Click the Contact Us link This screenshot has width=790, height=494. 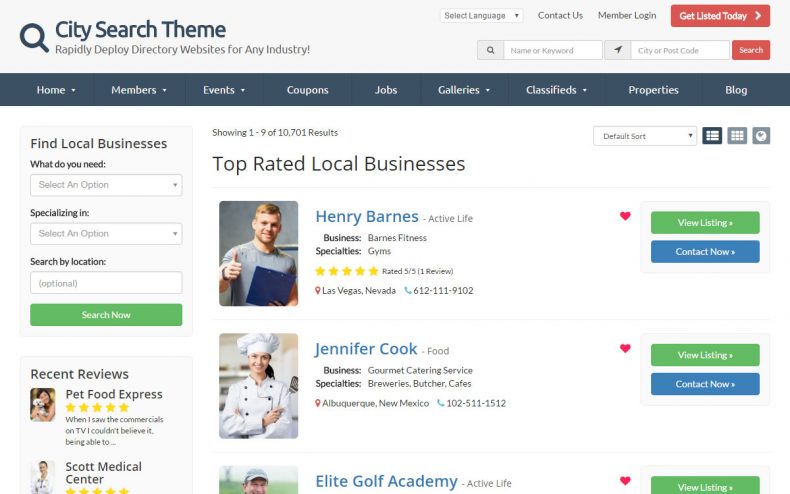tap(560, 16)
